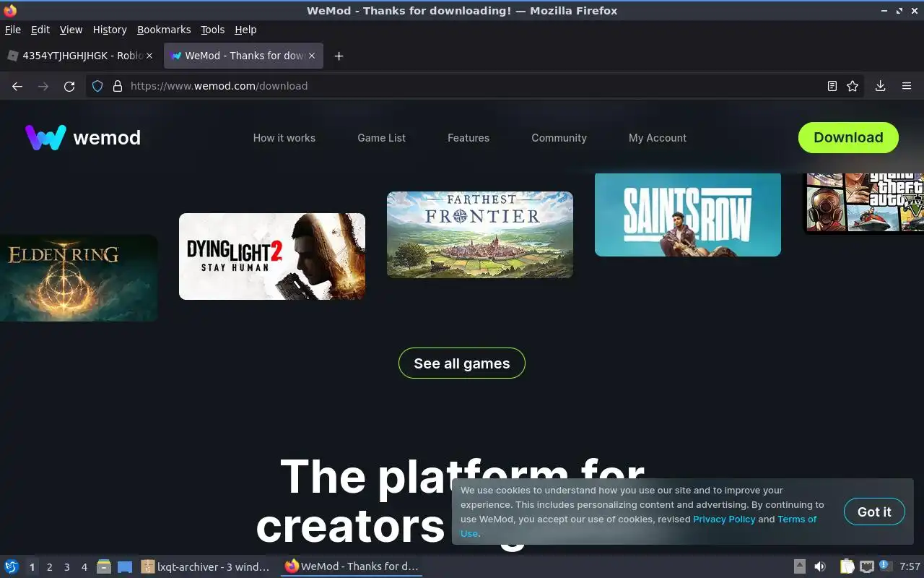Bookmark this page with the star icon
This screenshot has height=578, width=924.
tap(853, 86)
